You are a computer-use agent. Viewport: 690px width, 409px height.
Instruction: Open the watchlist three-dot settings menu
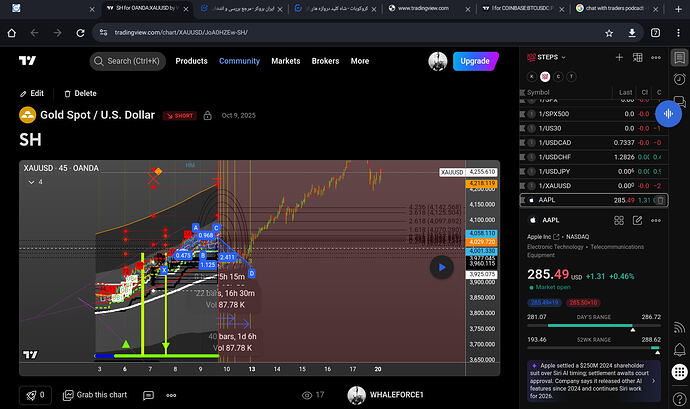(656, 57)
